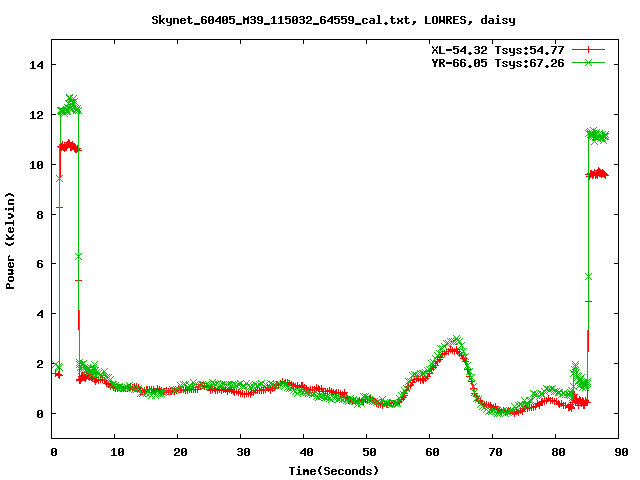Click the x-axis tick label 70
The height and width of the screenshot is (480, 640).
(495, 452)
